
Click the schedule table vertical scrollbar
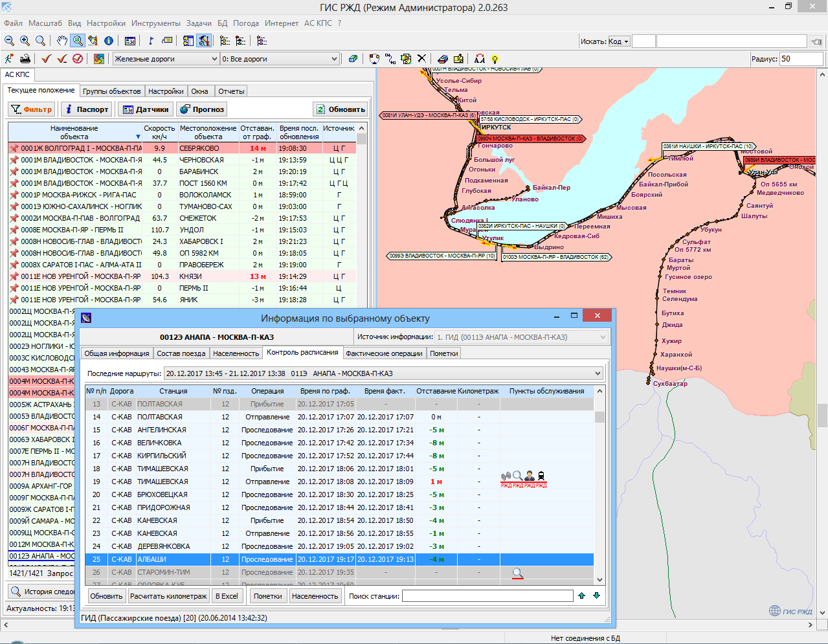click(x=599, y=485)
